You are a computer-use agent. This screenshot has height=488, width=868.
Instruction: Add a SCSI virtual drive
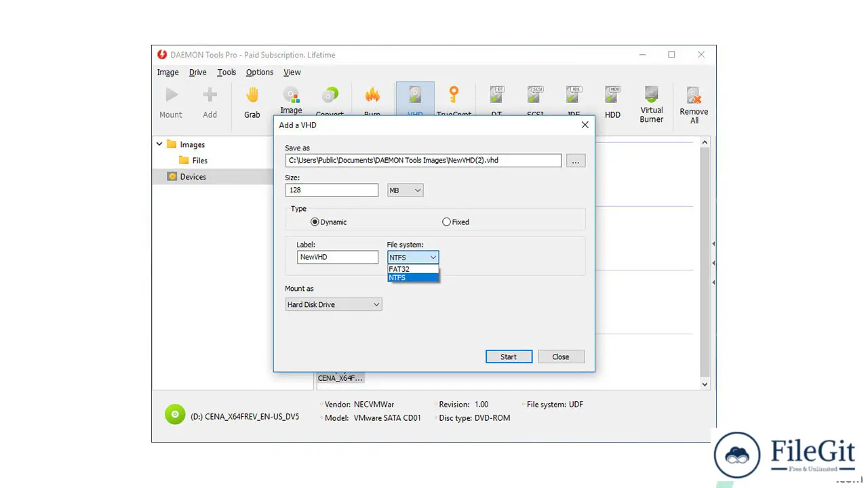pos(535,95)
